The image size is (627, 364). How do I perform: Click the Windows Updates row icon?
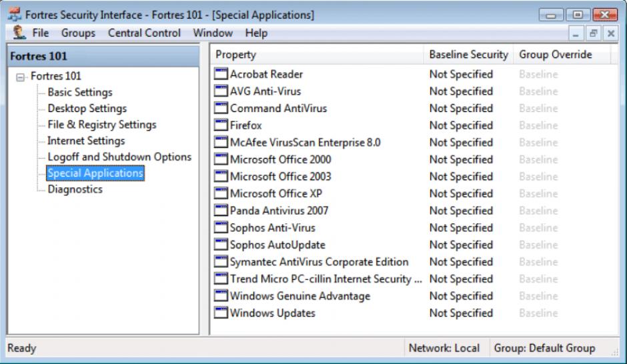[221, 313]
